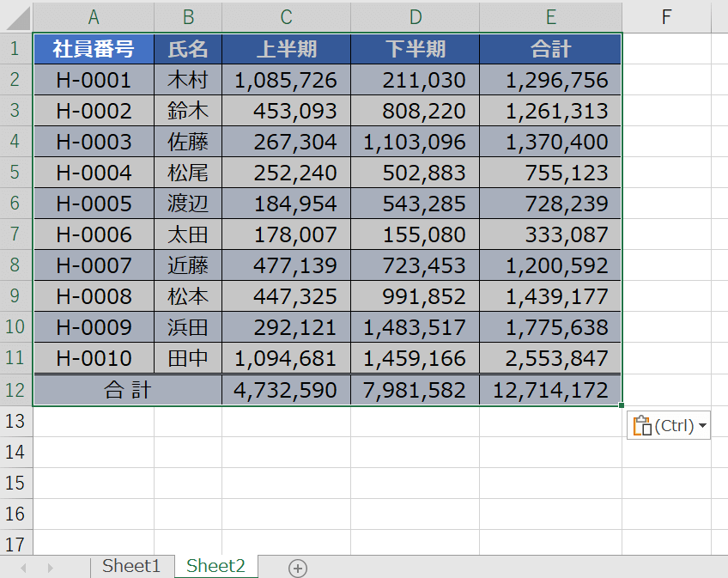Click the Paste Options (Ctrl) clipboard icon
Image resolution: width=728 pixels, height=578 pixels.
[x=641, y=425]
